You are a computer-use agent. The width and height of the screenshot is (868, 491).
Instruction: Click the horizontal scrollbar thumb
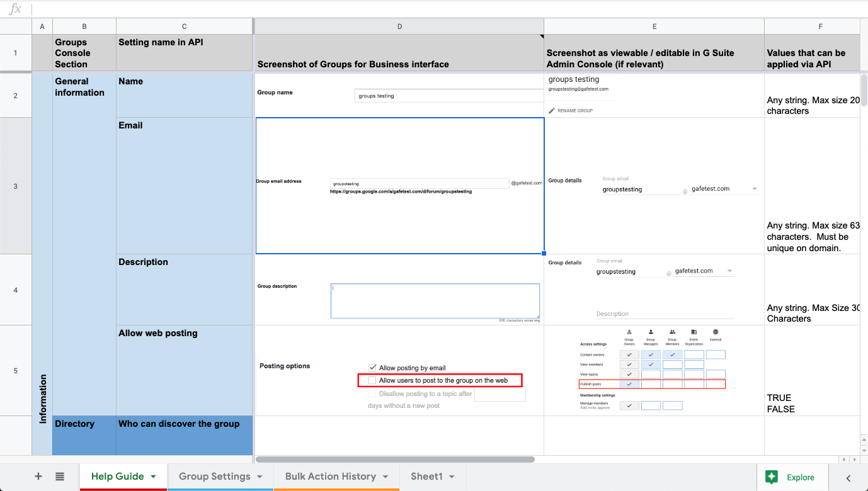pos(395,460)
